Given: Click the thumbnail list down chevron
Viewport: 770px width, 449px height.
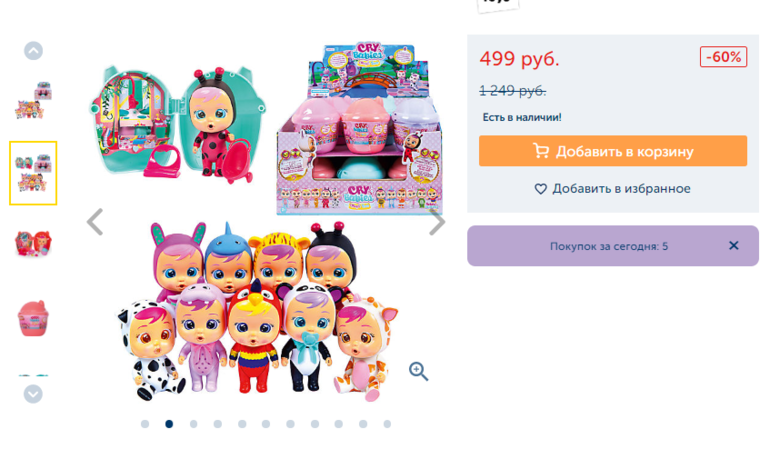Looking at the screenshot, I should [x=33, y=394].
